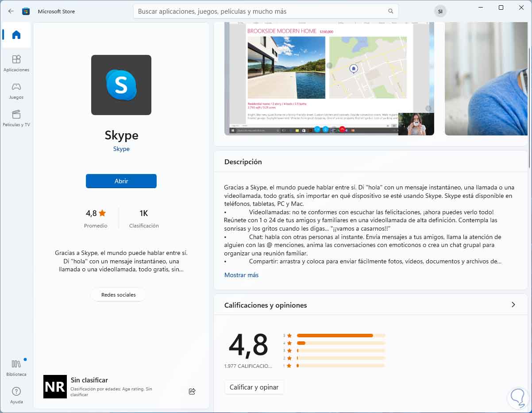Click the 1-star rating bar
This screenshot has height=413, width=532.
(341, 366)
